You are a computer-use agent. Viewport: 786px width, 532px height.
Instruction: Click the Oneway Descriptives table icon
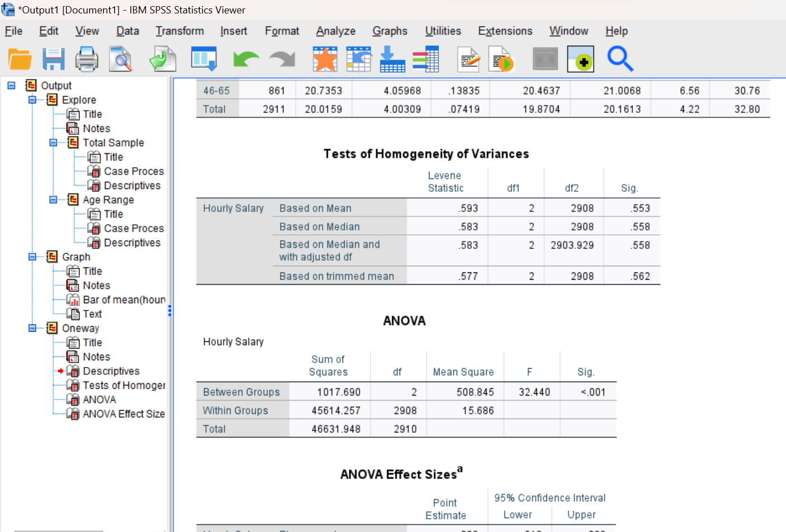[x=73, y=371]
